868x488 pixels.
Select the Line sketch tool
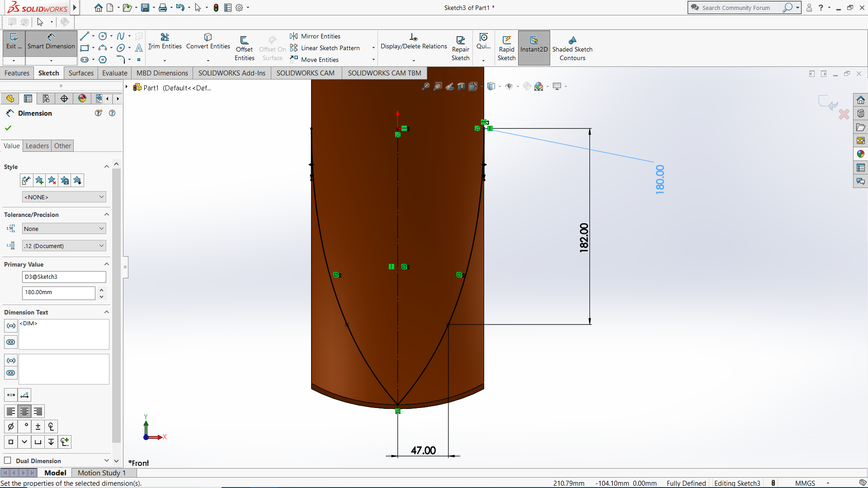85,36
